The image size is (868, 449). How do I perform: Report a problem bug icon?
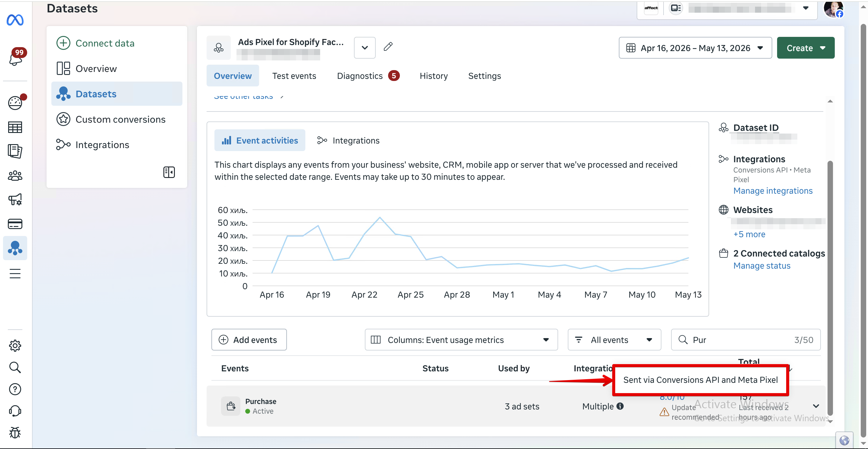coord(15,432)
